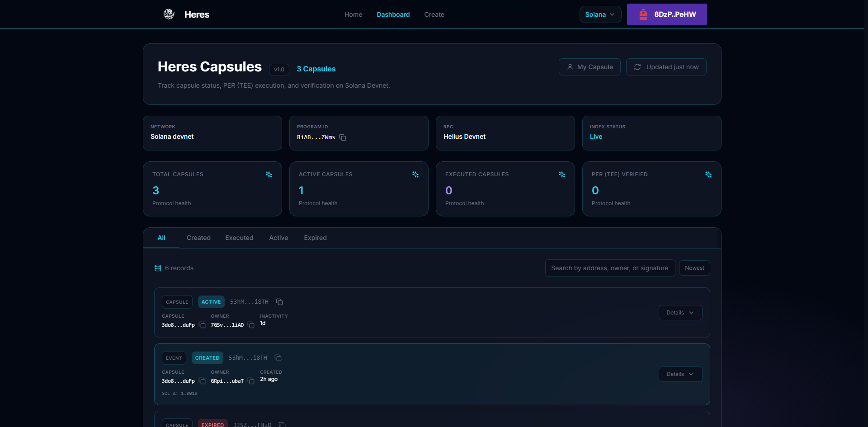Open the Solana network dropdown
The image size is (868, 427).
[600, 14]
